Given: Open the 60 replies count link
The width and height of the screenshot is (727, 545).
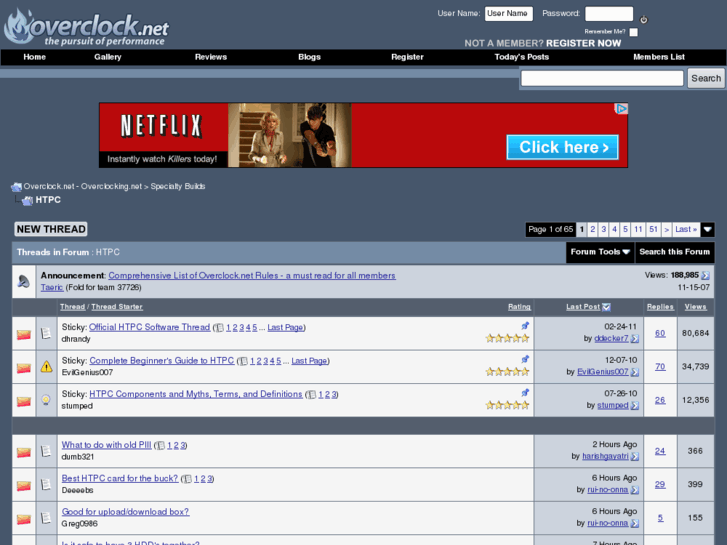Looking at the screenshot, I should [x=660, y=333].
